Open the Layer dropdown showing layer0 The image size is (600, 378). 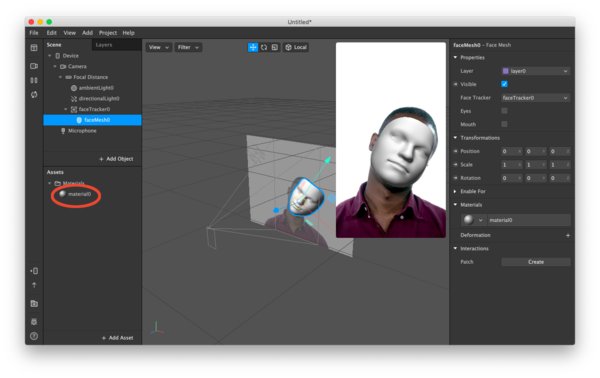(x=535, y=71)
